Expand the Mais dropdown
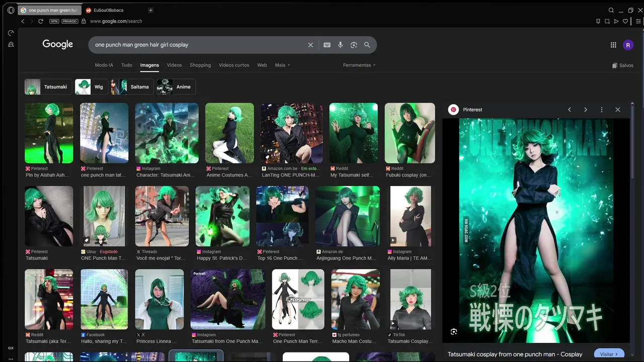644x362 pixels. click(282, 65)
